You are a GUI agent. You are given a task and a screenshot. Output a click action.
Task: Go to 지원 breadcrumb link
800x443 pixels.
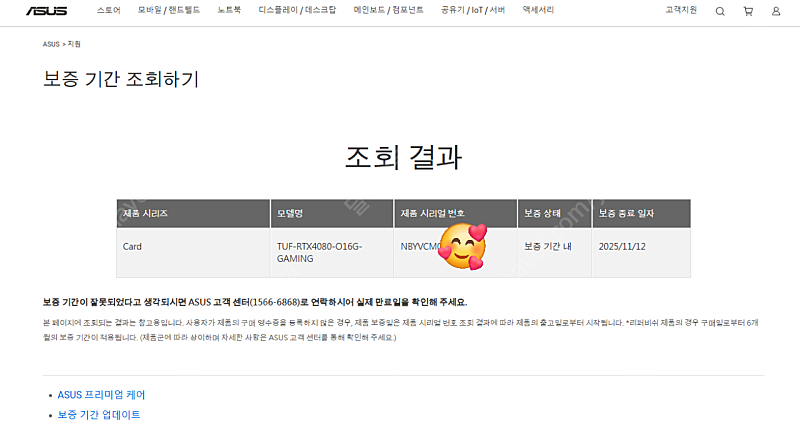tap(74, 44)
